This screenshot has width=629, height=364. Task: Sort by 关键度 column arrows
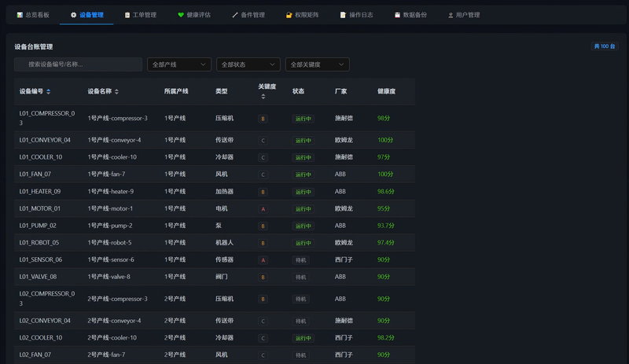click(x=263, y=97)
